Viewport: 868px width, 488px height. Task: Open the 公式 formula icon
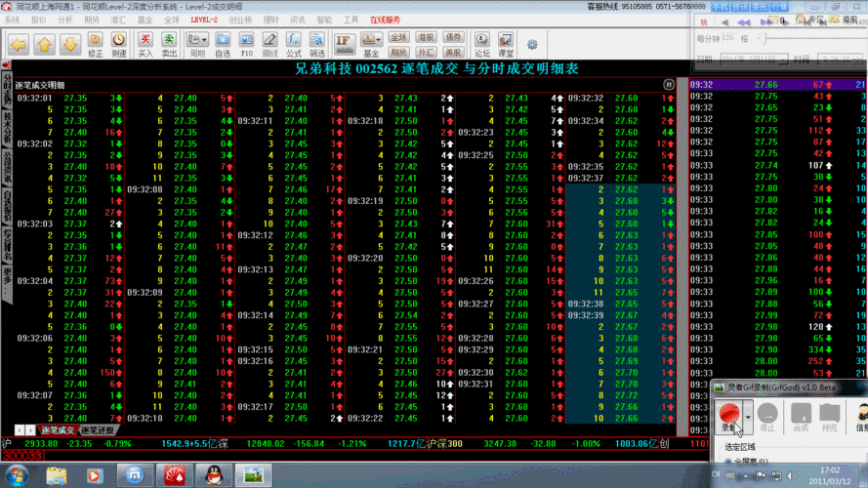coord(293,44)
